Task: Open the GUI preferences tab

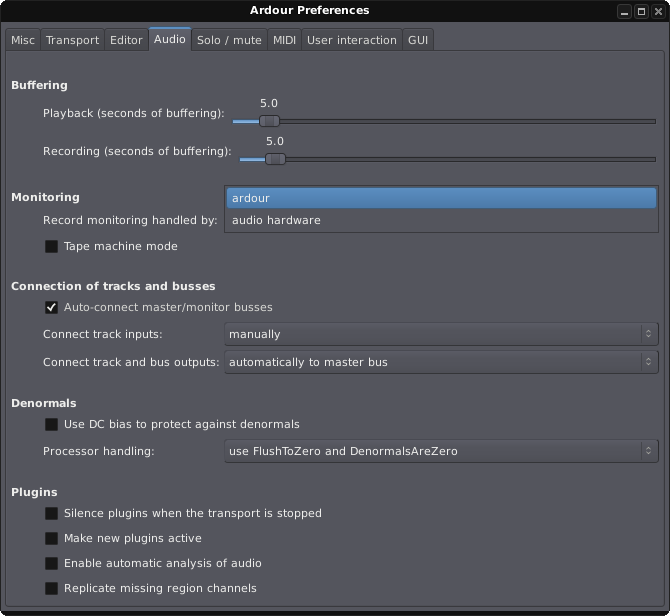Action: point(418,40)
